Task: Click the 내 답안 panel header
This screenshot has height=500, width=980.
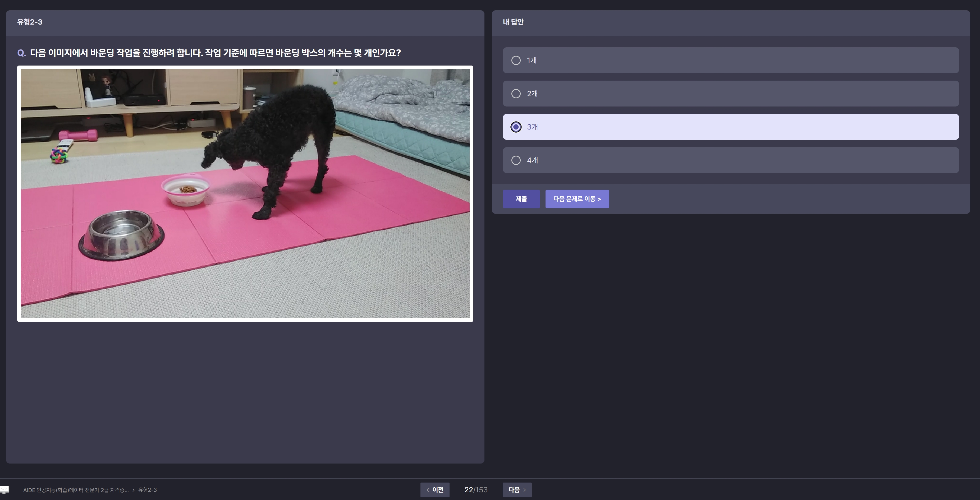Action: pos(513,22)
